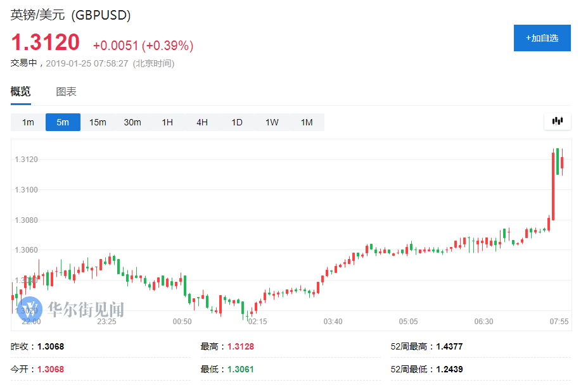Click the 07:55 time axis label
The width and height of the screenshot is (588, 385).
559,322
